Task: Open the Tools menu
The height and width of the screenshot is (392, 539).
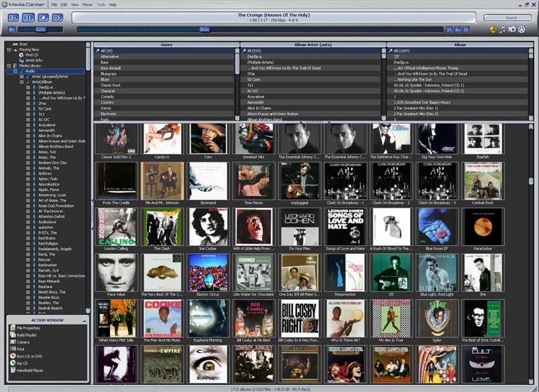Action: point(101,5)
